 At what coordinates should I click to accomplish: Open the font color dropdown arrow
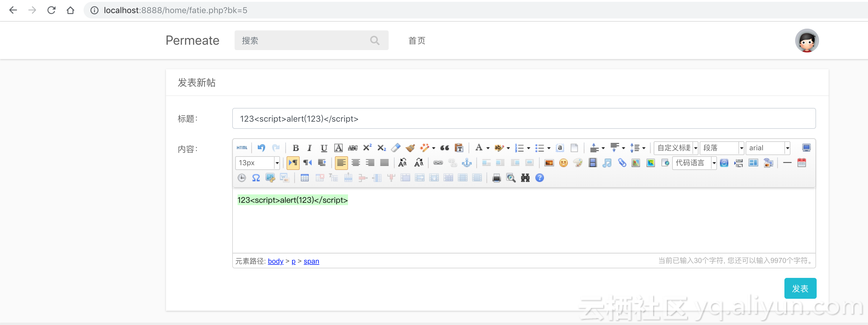[x=488, y=148]
